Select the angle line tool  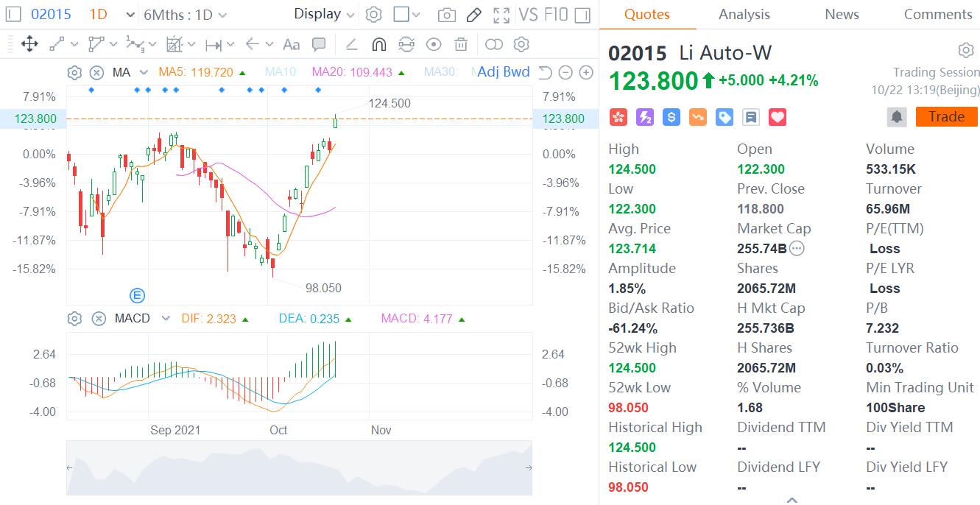[x=351, y=44]
